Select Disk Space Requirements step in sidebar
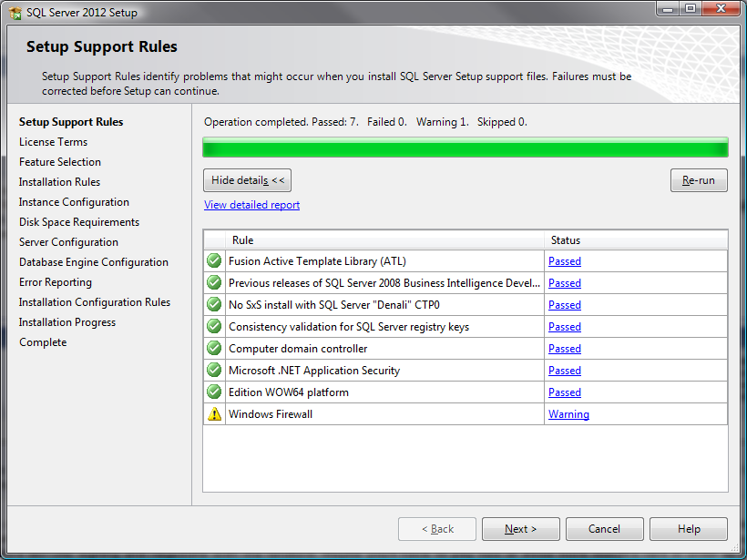 tap(79, 222)
